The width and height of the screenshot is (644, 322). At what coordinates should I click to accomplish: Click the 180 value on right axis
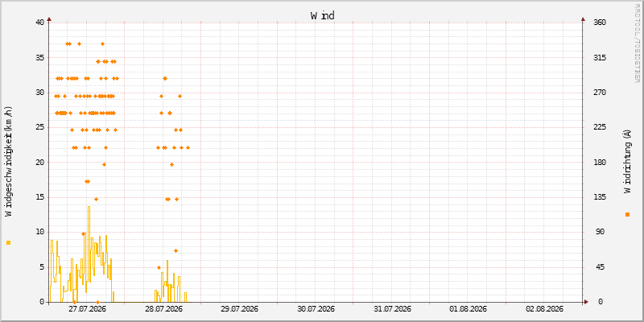[x=600, y=163]
